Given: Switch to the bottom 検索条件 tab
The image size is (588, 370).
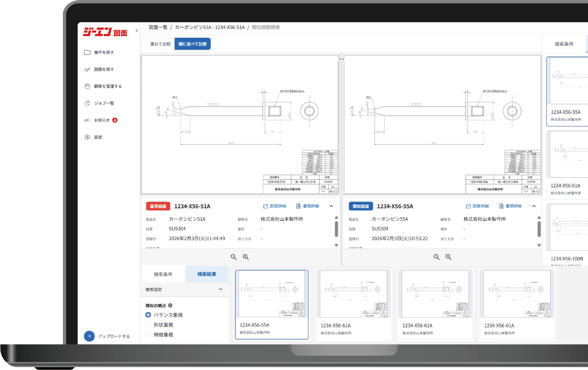Looking at the screenshot, I should tap(163, 274).
